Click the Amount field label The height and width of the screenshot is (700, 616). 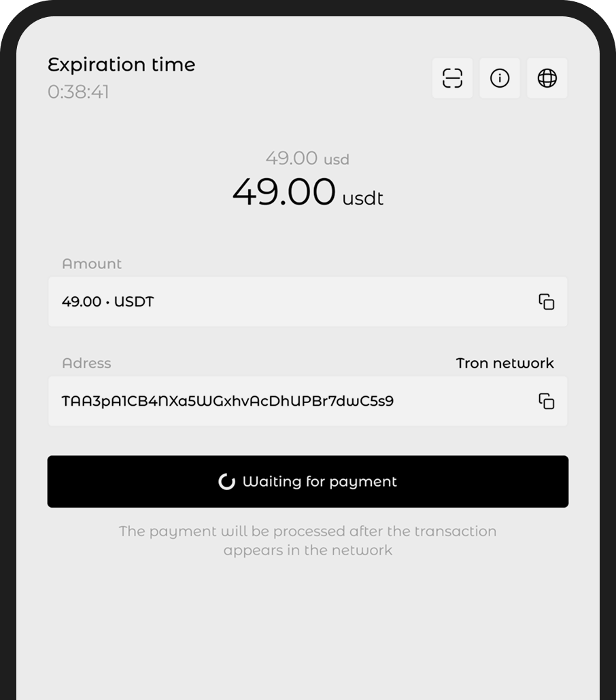click(x=92, y=264)
